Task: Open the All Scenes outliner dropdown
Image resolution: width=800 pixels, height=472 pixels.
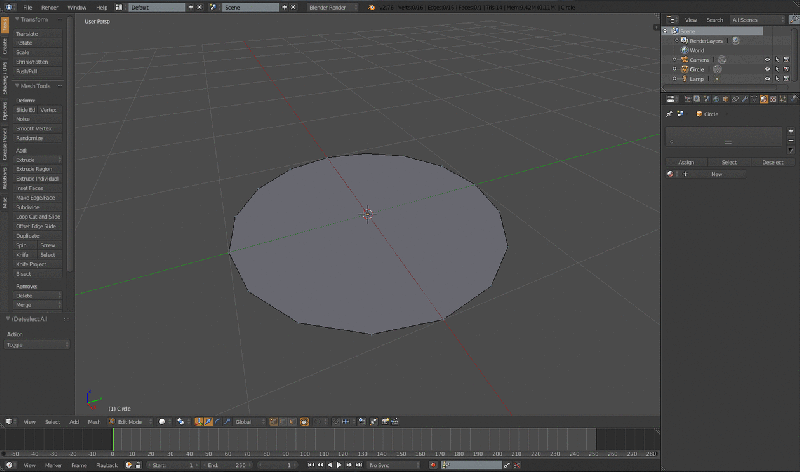Action: pos(758,19)
